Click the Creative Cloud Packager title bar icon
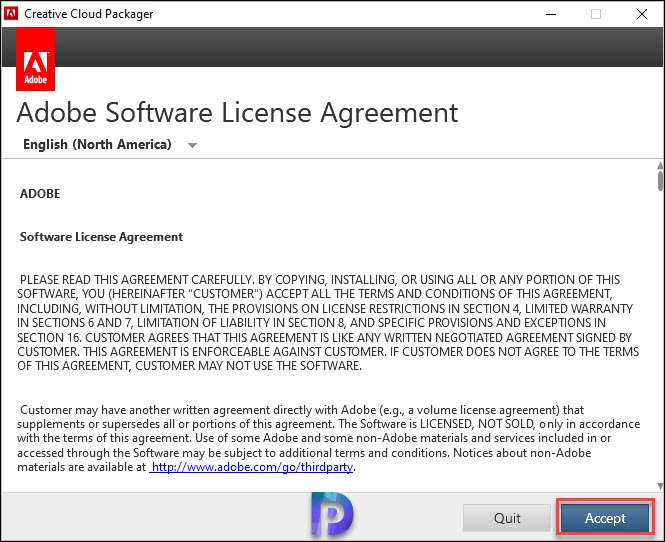The image size is (665, 542). click(11, 13)
